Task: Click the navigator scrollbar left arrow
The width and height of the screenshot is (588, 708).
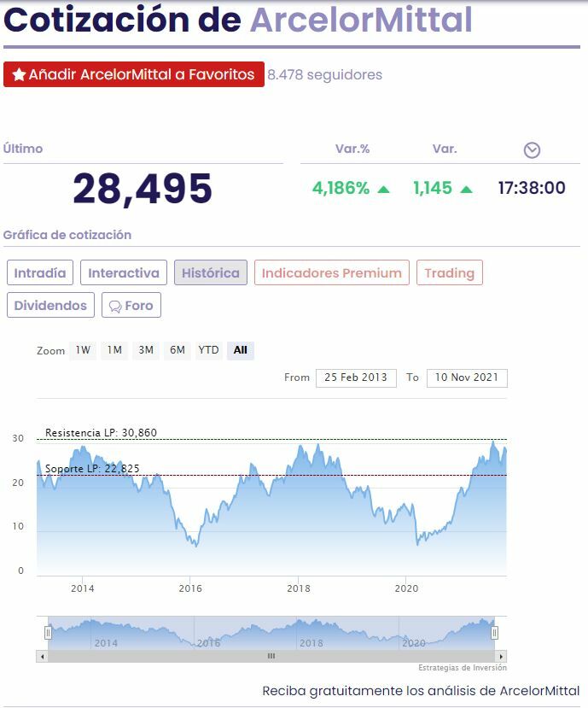Action: click(42, 656)
